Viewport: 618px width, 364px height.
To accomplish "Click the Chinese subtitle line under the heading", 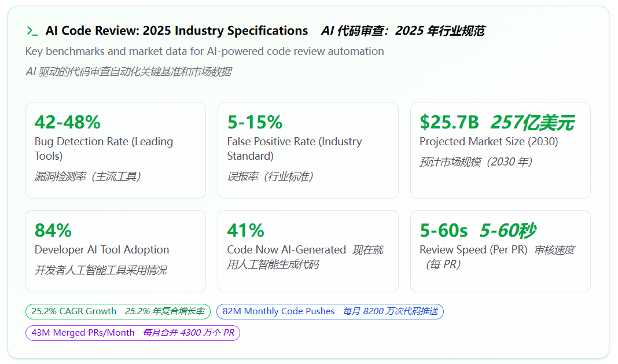I will pyautogui.click(x=128, y=72).
